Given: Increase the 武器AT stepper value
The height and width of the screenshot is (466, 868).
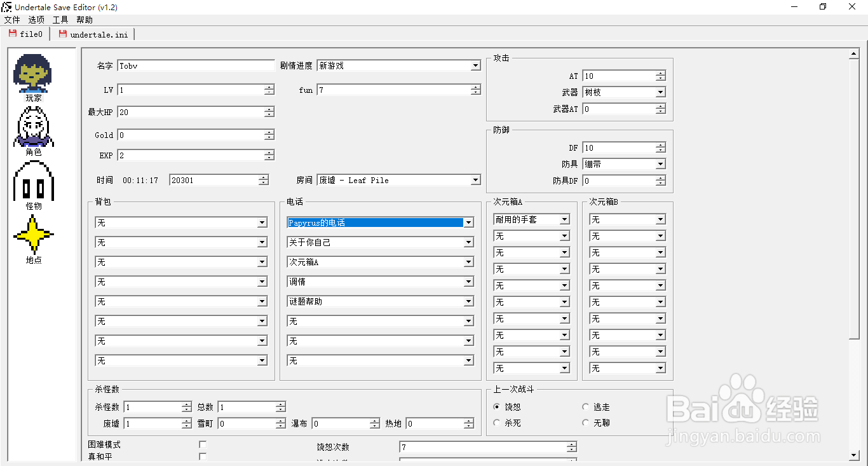Looking at the screenshot, I should [661, 106].
